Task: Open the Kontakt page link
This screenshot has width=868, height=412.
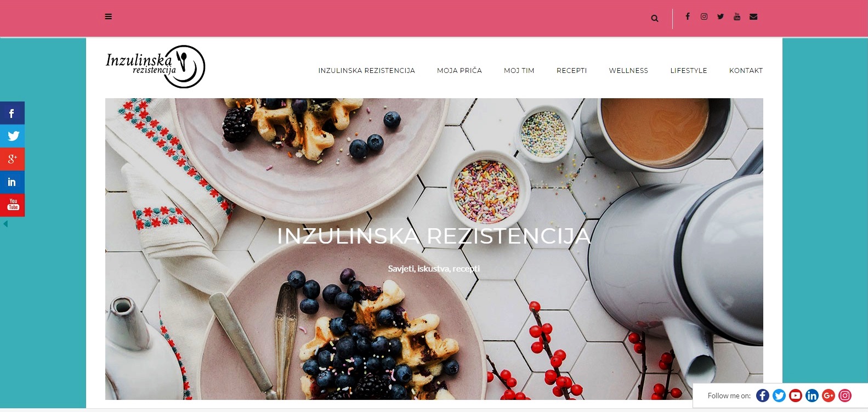Action: point(746,71)
